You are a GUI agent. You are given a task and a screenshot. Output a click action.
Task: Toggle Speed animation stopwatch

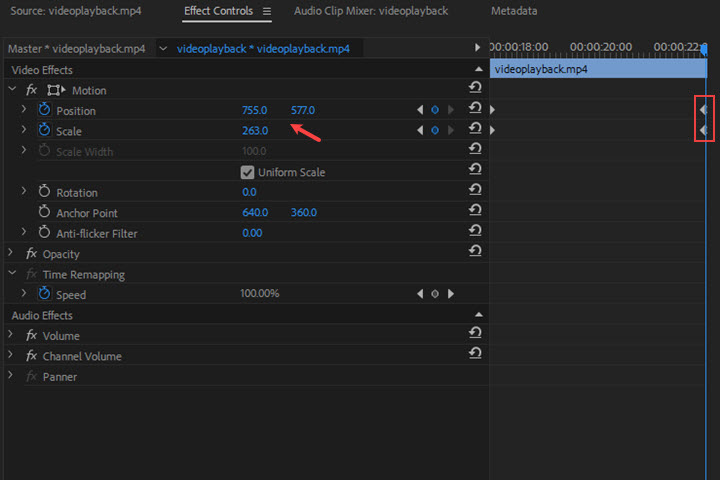(45, 293)
